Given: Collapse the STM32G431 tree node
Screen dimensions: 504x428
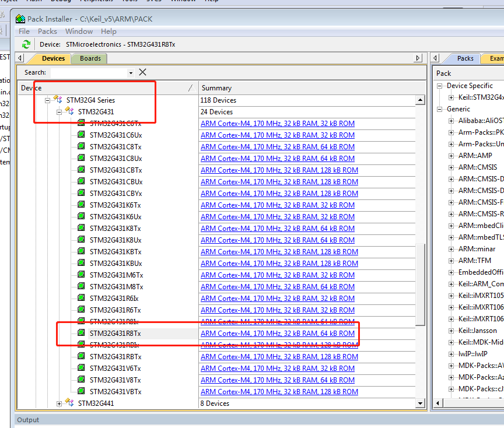Looking at the screenshot, I should pyautogui.click(x=59, y=112).
